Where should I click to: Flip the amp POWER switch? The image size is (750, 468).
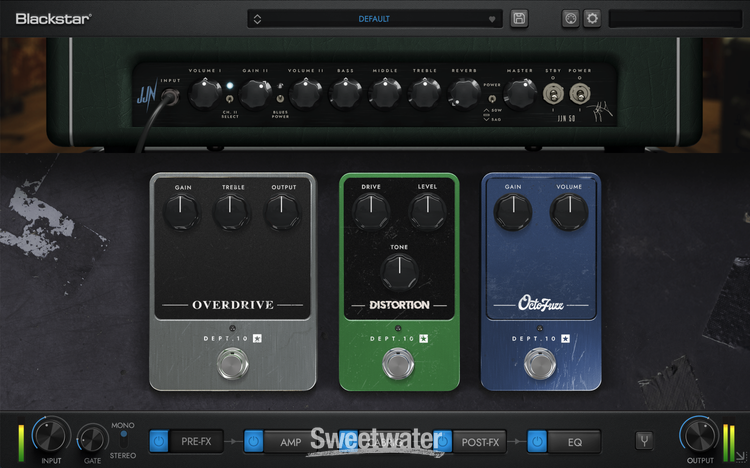(579, 94)
